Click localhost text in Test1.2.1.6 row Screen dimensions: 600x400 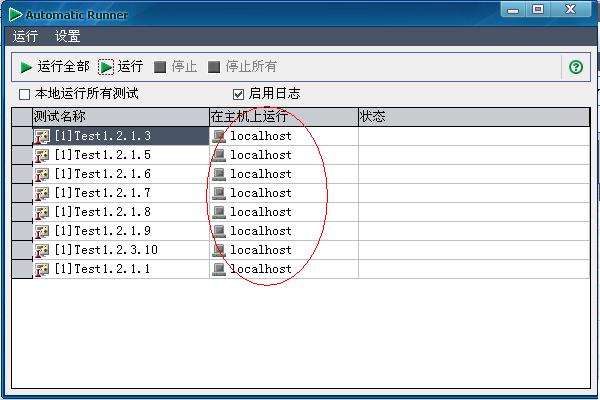pyautogui.click(x=261, y=174)
